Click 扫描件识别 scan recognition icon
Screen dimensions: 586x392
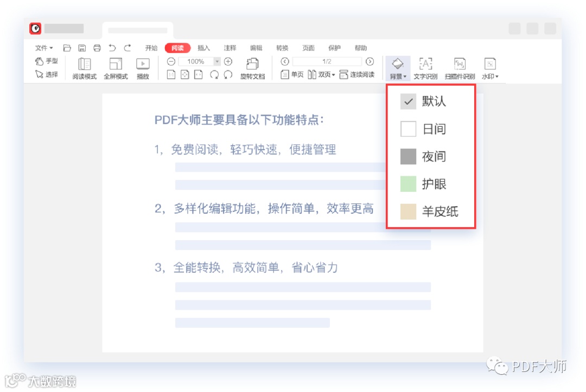point(460,69)
